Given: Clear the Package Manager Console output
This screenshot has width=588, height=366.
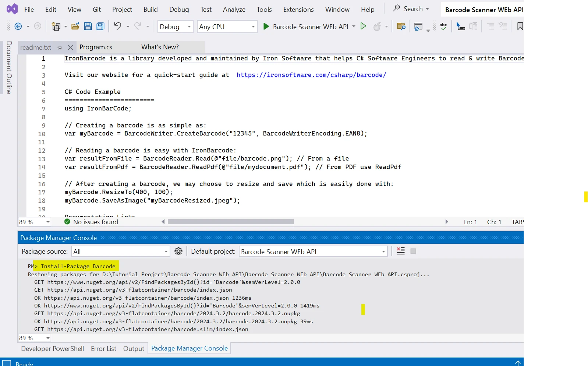Looking at the screenshot, I should coord(401,251).
